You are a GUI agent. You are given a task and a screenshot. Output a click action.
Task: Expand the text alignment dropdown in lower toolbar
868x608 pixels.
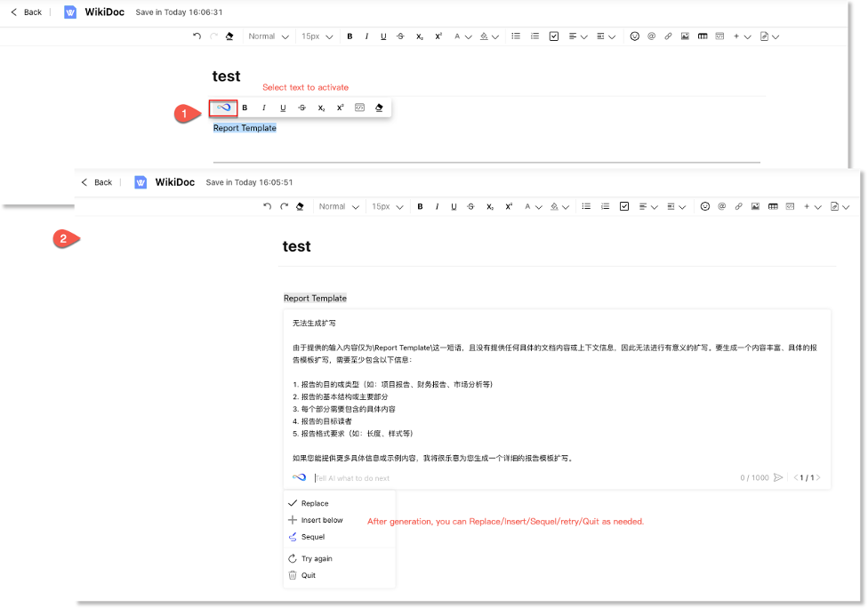coord(647,206)
